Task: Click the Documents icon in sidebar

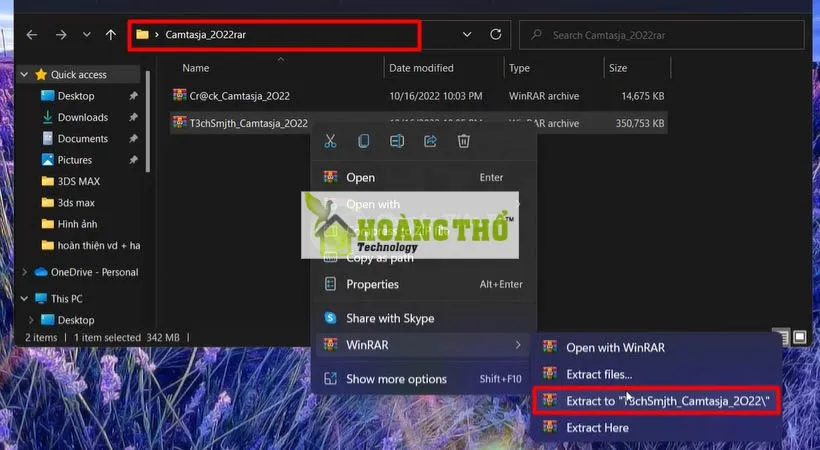Action: point(48,138)
